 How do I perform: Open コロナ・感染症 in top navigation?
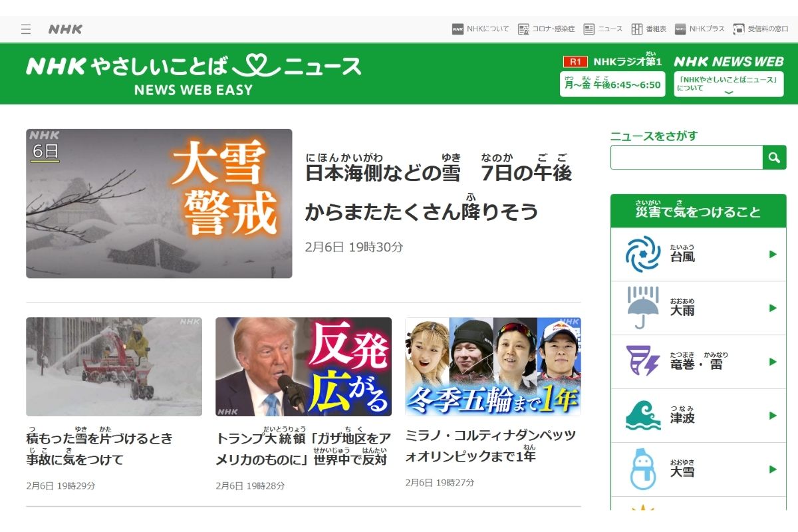(547, 29)
